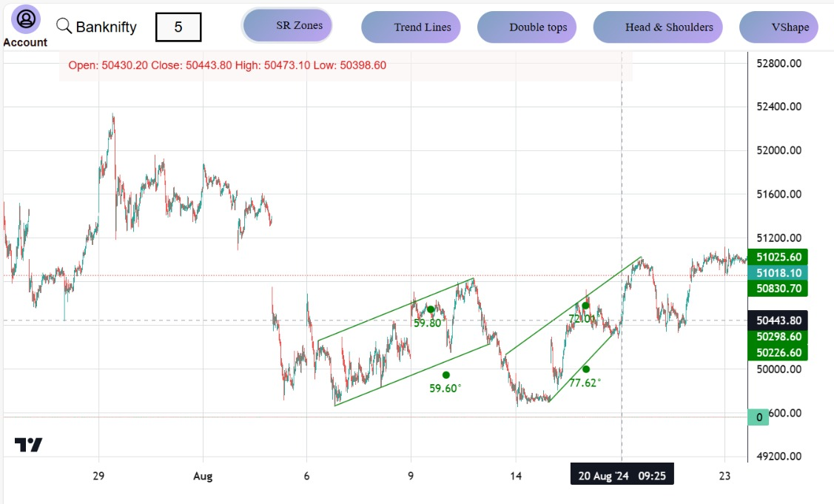This screenshot has width=834, height=504.
Task: Open the timeframe box showing 5
Action: (179, 27)
